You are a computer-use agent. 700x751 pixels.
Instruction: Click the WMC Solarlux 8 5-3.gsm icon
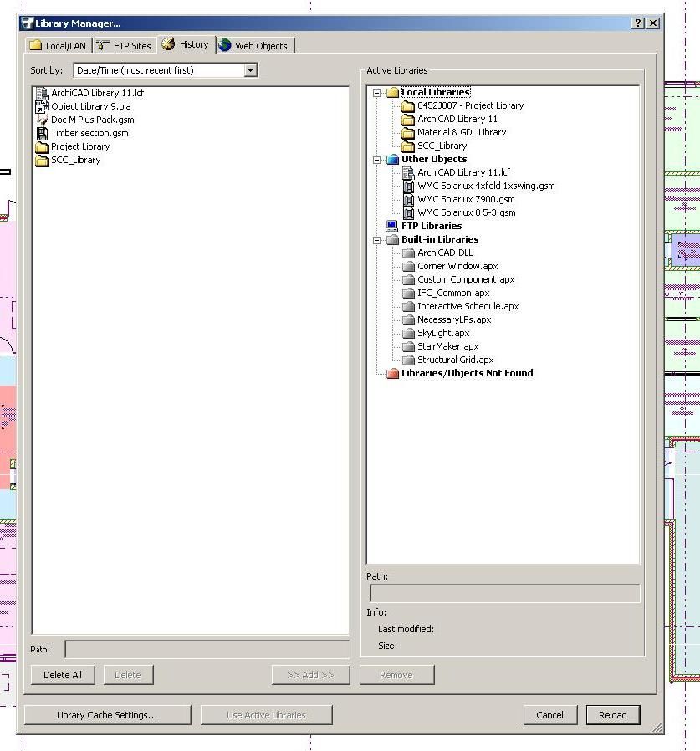[x=408, y=212]
